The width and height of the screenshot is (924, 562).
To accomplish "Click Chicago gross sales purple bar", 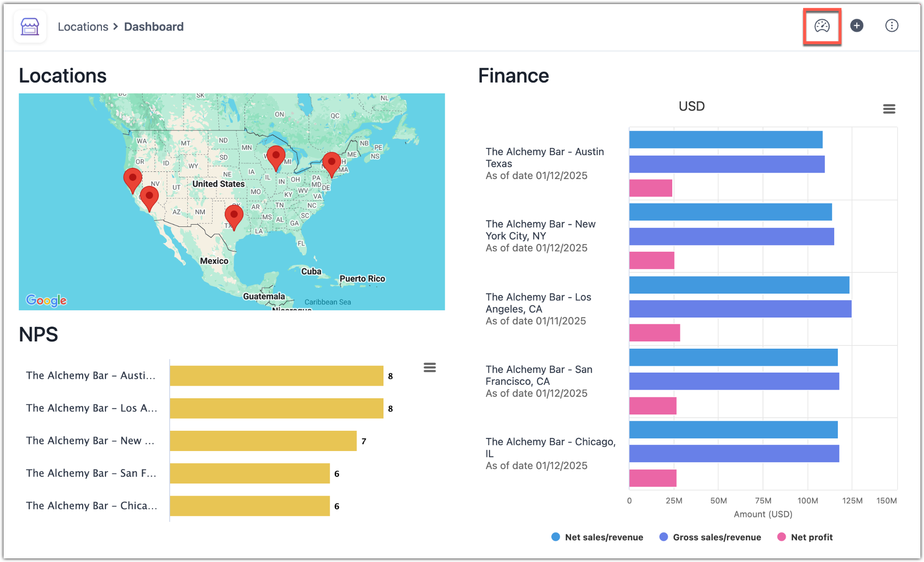I will click(x=734, y=454).
